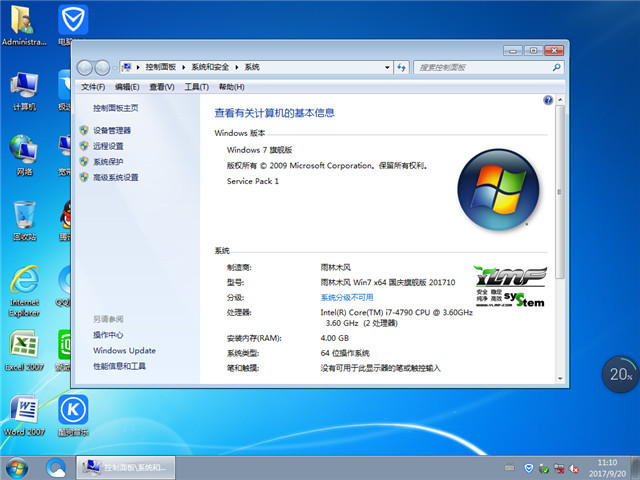Click the shield icon beside 系统保护
The width and height of the screenshot is (640, 480).
pos(84,161)
